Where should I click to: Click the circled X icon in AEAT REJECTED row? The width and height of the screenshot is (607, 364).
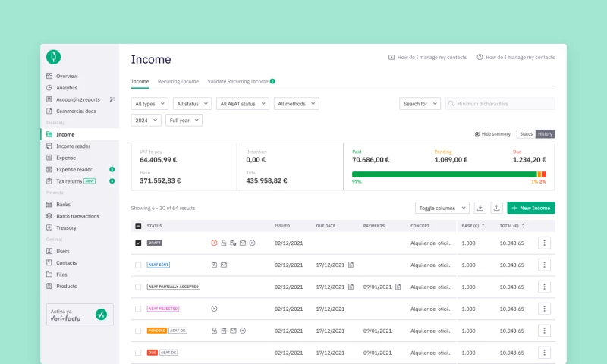214,309
